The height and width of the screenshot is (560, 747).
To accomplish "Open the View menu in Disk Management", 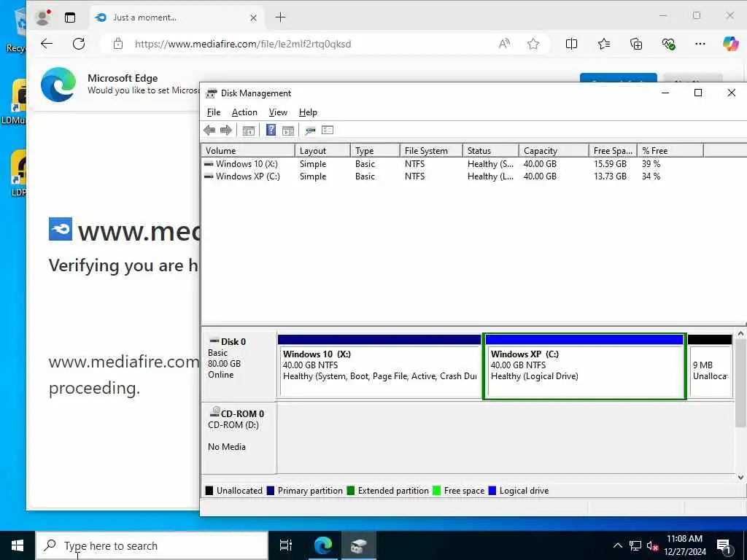I will pos(278,112).
